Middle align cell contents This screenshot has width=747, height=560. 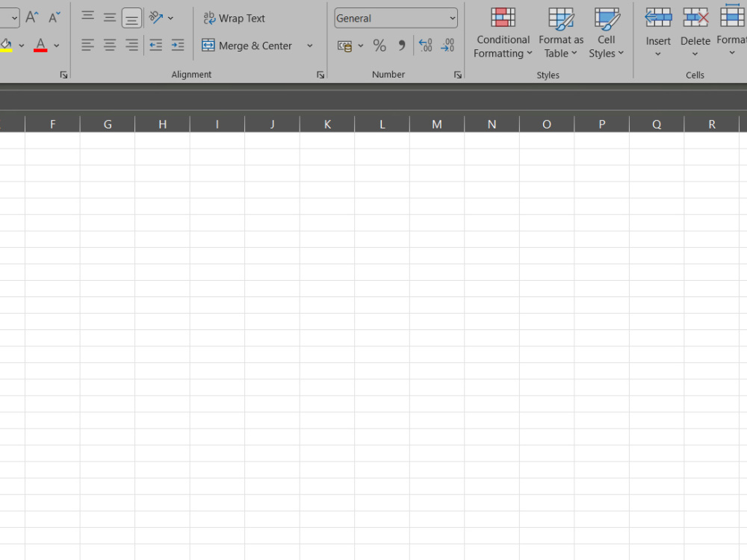110,18
